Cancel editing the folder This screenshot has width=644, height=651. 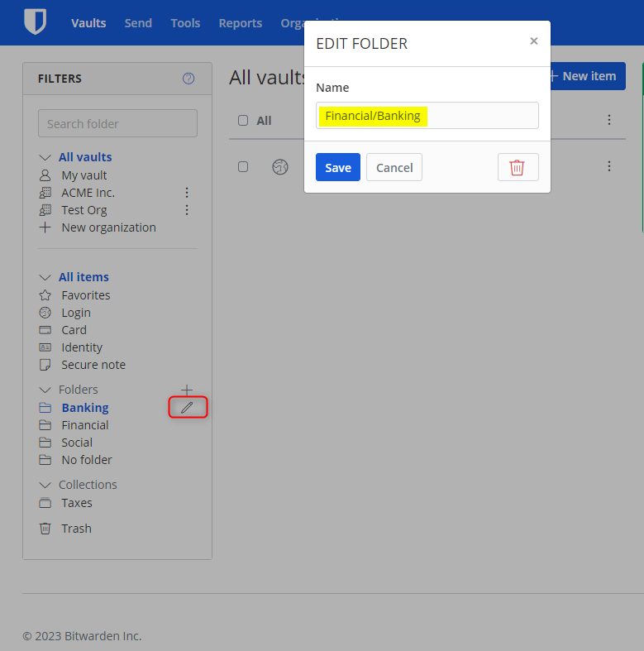click(x=394, y=167)
